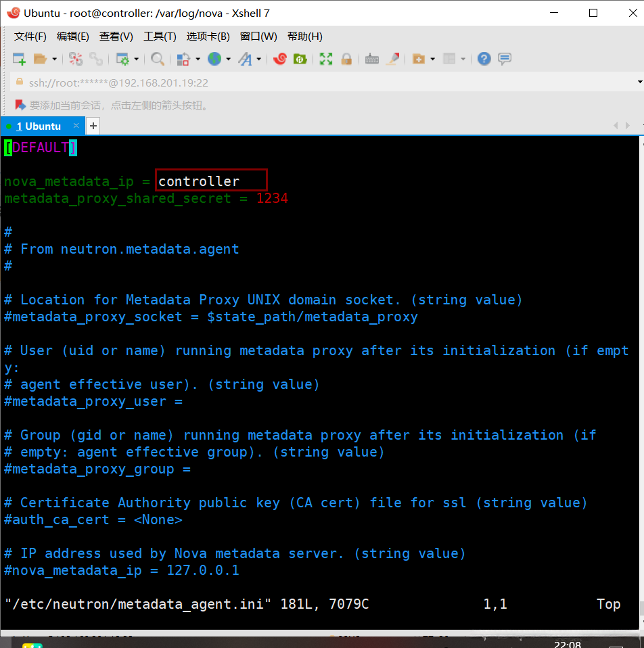Viewport: 644px width, 648px height.
Task: Expand the globe encoding dropdown arrow
Action: click(228, 60)
